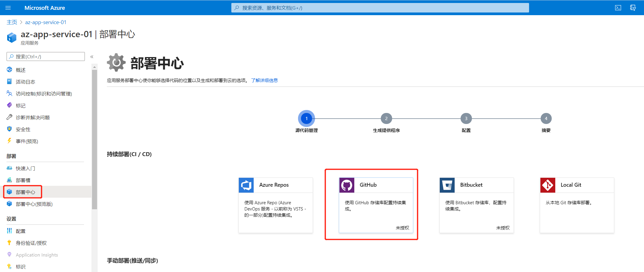Viewport: 644px width, 272px height.
Task: Click the Bitbucket logo icon
Action: coord(447,185)
